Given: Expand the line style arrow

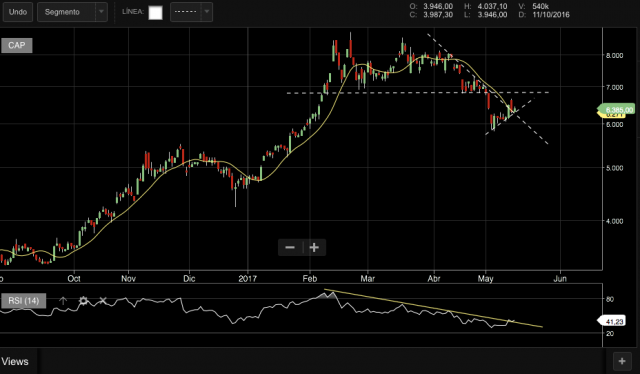Looking at the screenshot, I should [x=207, y=12].
